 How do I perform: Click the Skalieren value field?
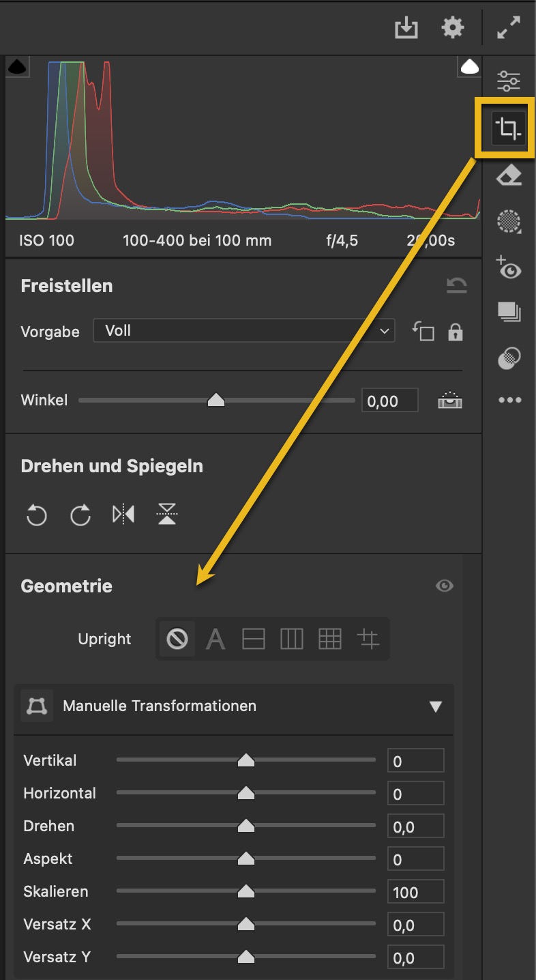(x=415, y=893)
